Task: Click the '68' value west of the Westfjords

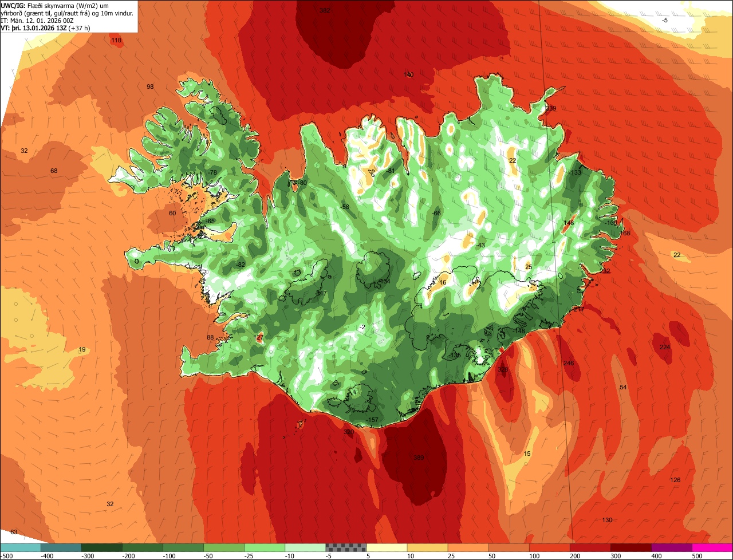Action: [54, 171]
